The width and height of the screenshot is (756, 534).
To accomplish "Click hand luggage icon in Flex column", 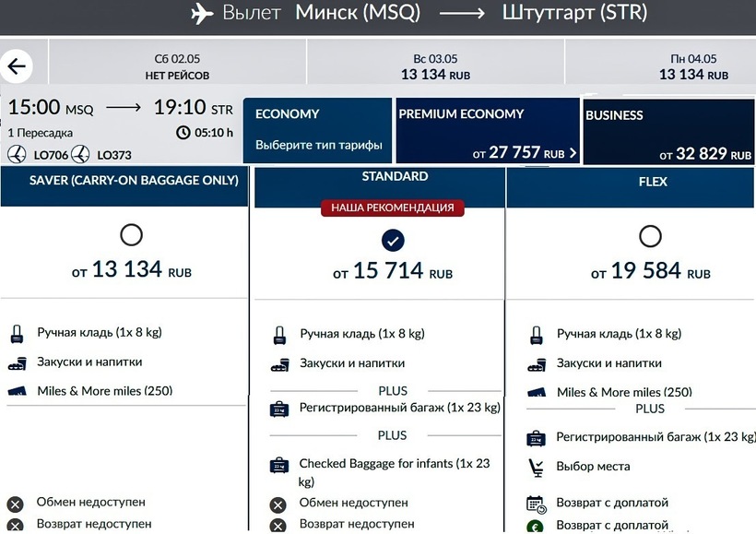I will [x=537, y=336].
